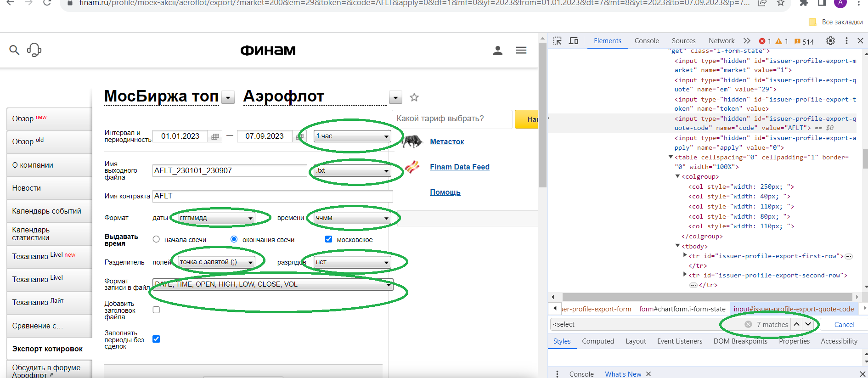
Task: Toggle the московское time checkbox
Action: click(x=328, y=239)
